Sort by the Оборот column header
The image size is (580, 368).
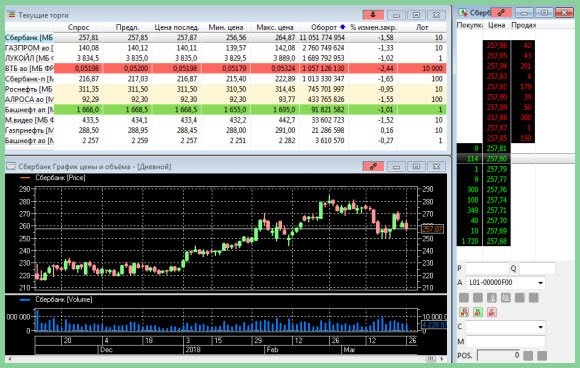pyautogui.click(x=324, y=27)
